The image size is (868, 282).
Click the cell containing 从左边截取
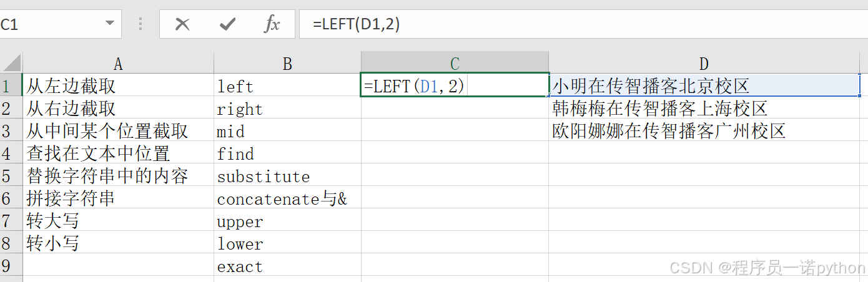[x=118, y=85]
